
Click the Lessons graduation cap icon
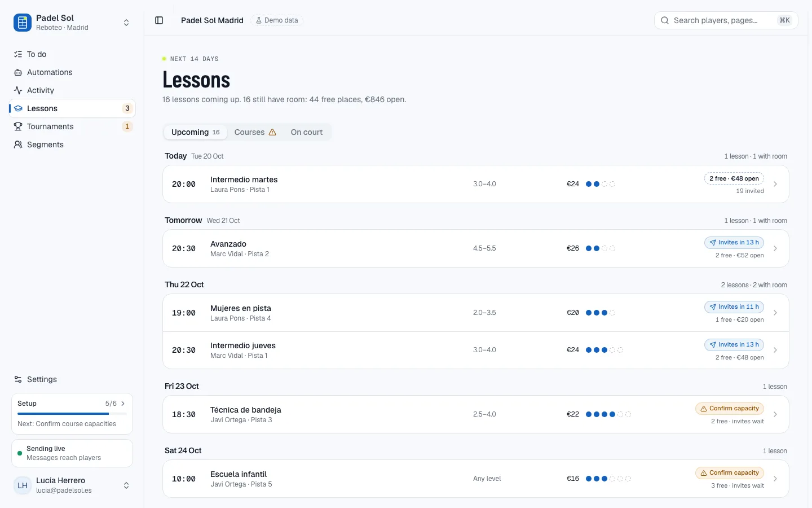(18, 108)
